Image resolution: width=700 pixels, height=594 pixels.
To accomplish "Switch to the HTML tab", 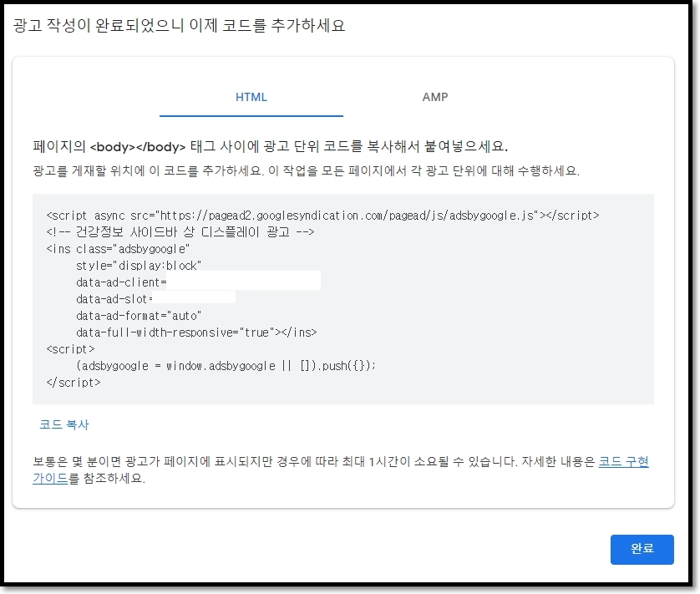I will (x=251, y=98).
